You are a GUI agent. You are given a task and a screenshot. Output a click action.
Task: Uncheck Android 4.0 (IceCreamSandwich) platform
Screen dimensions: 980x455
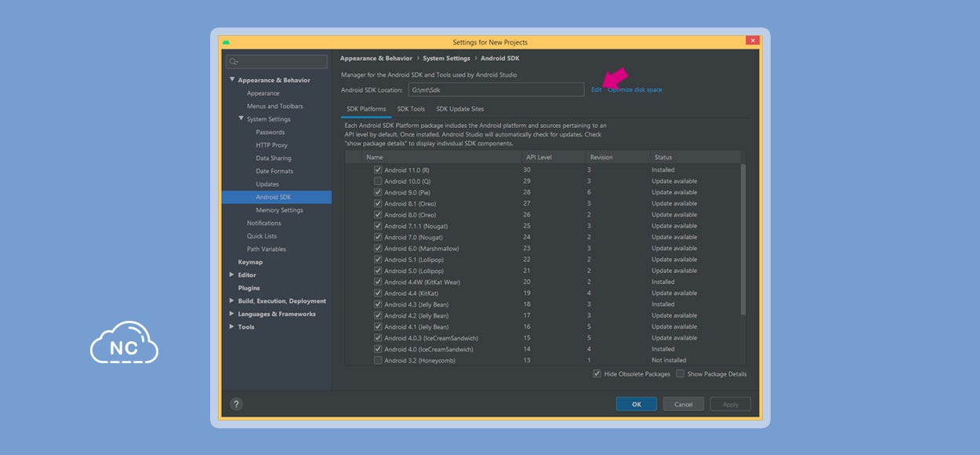pos(378,349)
